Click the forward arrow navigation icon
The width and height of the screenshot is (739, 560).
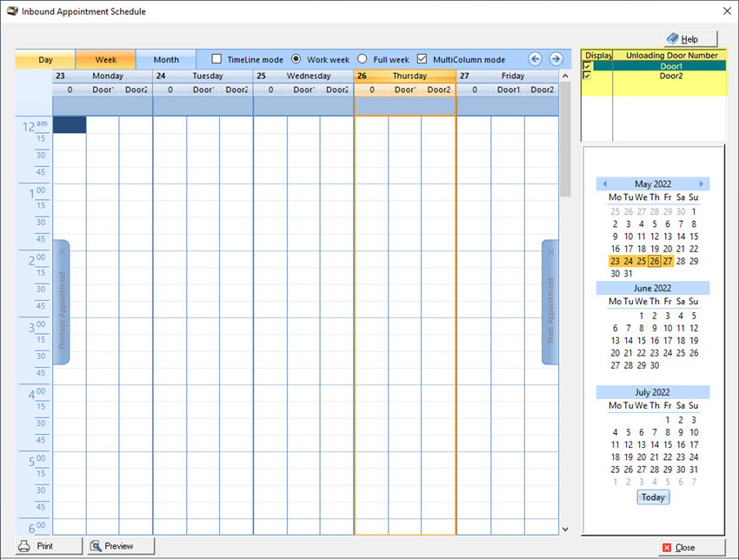pos(556,59)
